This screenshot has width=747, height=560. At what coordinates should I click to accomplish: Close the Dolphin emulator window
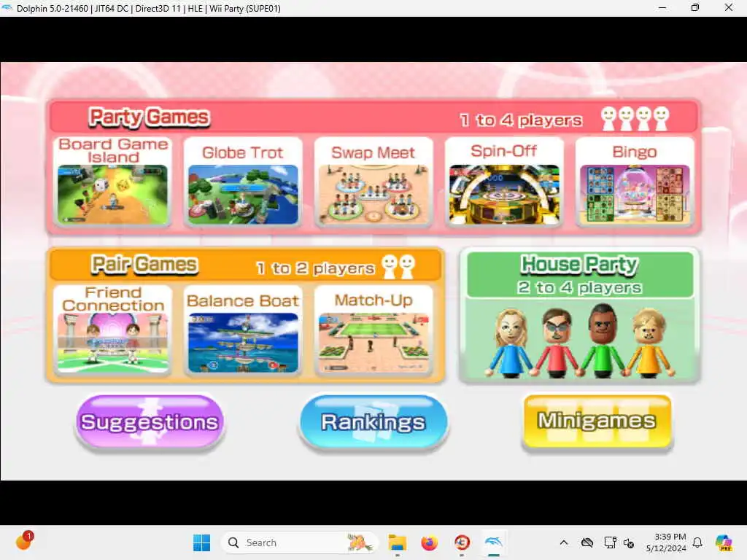click(729, 7)
